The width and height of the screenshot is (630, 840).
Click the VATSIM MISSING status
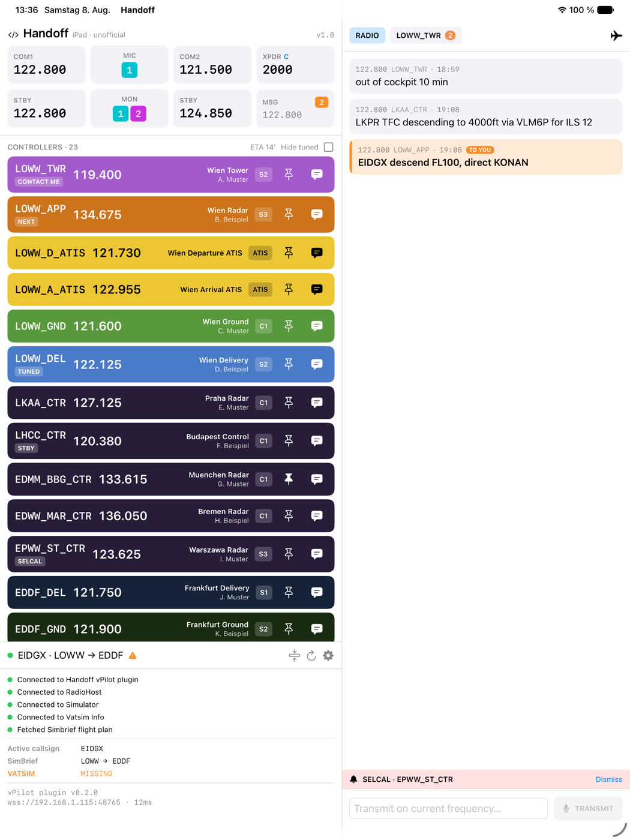[97, 774]
